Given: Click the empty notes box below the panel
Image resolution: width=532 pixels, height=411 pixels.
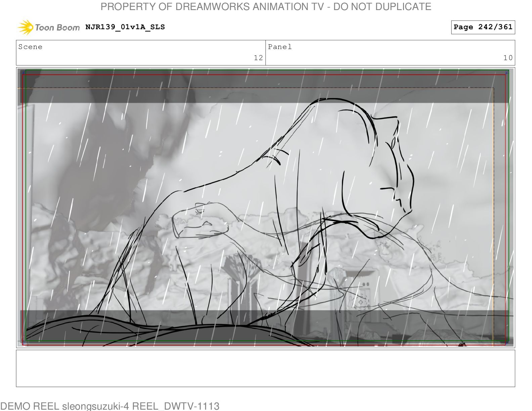Looking at the screenshot, I should pyautogui.click(x=265, y=368).
